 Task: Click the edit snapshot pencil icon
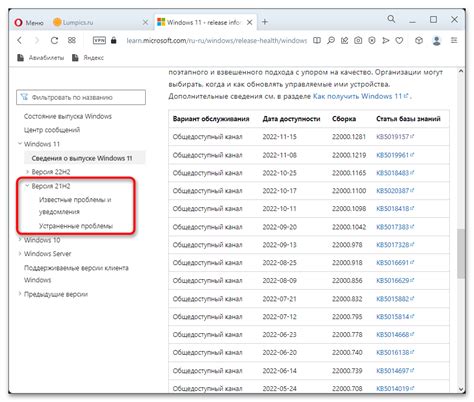[x=345, y=40]
